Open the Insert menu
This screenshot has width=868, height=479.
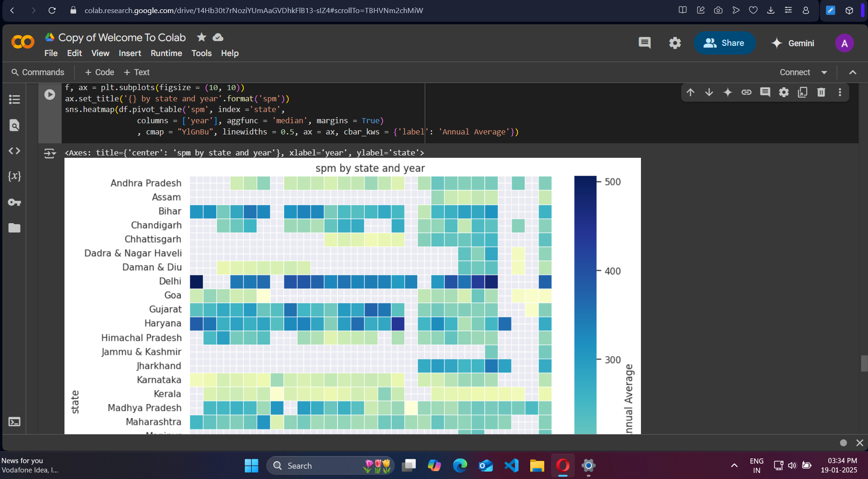[x=130, y=53]
